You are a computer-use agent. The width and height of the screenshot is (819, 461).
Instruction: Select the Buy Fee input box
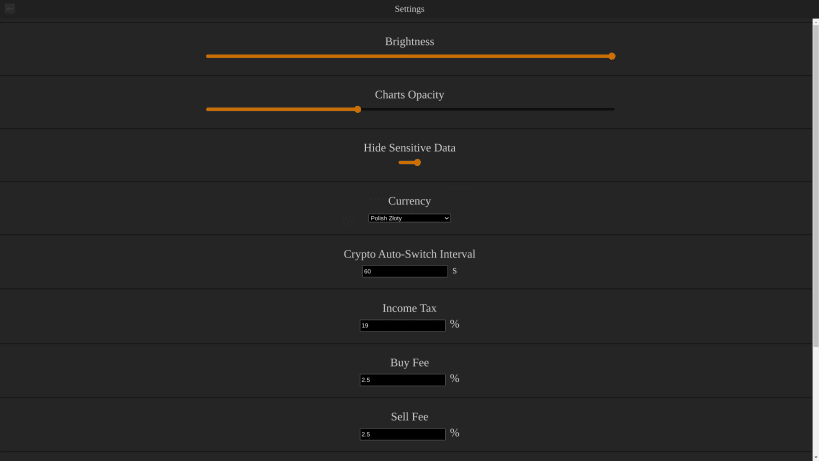tap(403, 380)
